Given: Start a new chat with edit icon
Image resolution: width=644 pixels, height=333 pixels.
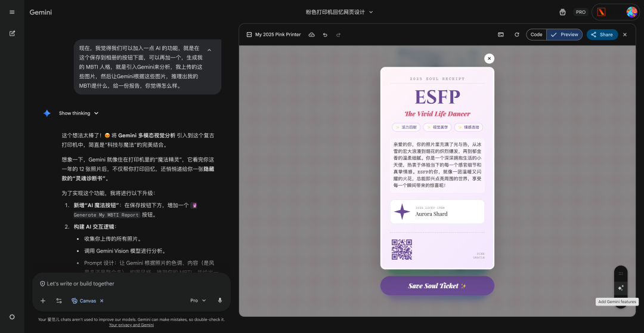Looking at the screenshot, I should pos(12,33).
